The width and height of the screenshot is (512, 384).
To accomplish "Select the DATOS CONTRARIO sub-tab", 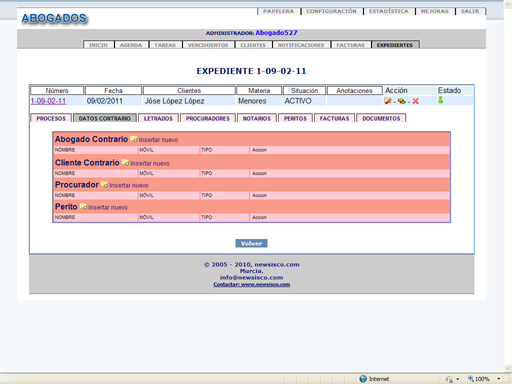I will coord(105,118).
